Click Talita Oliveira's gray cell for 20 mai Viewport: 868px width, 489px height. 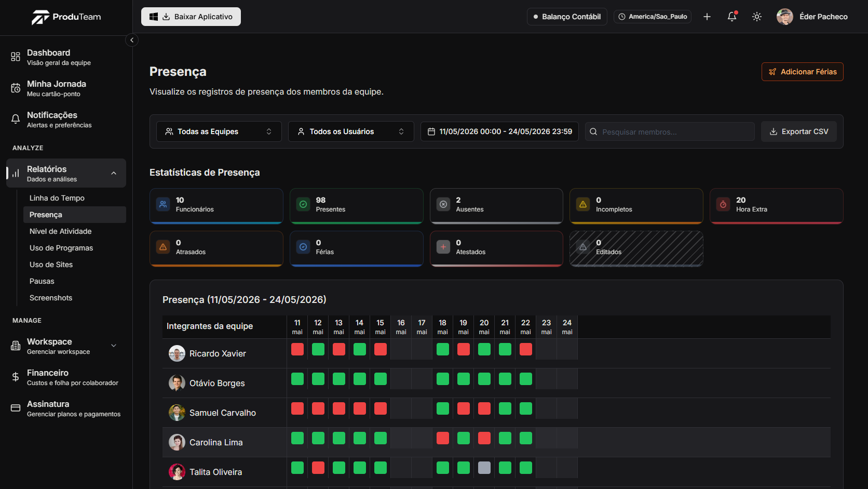pos(484,468)
